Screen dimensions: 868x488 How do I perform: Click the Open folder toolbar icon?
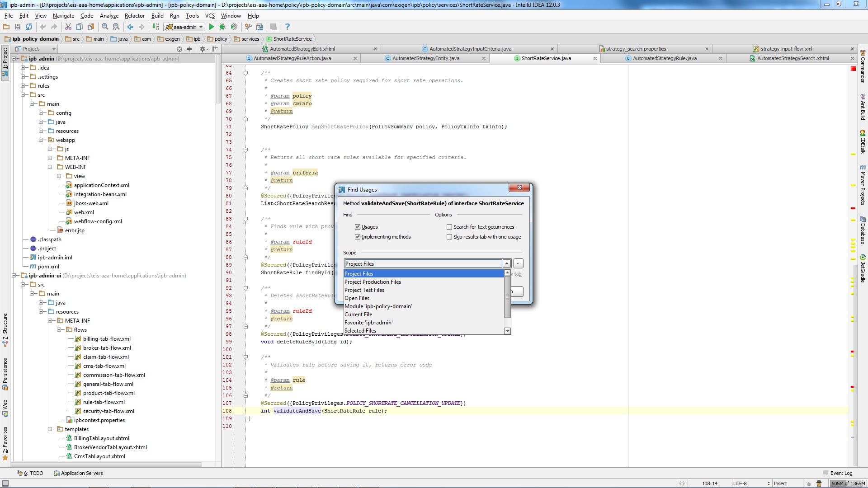click(6, 27)
